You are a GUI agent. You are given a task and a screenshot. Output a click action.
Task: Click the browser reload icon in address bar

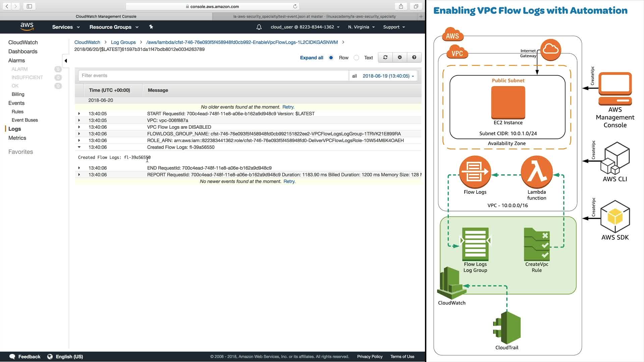pyautogui.click(x=295, y=6)
